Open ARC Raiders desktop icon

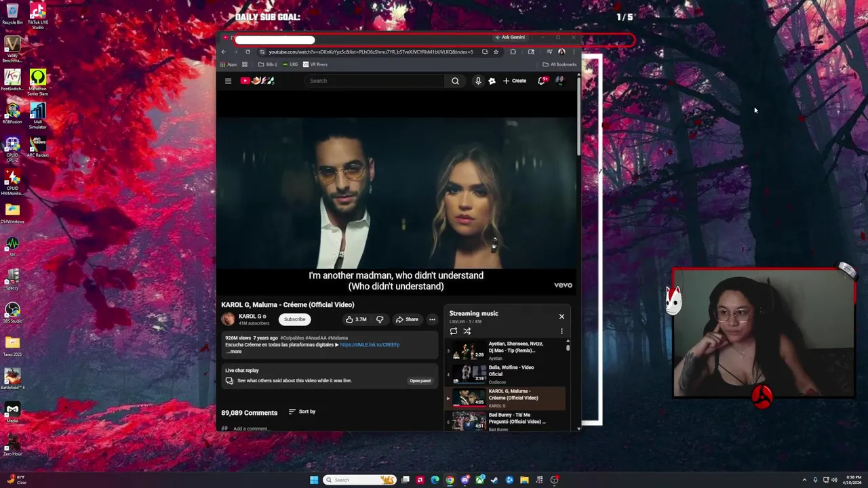[37, 146]
